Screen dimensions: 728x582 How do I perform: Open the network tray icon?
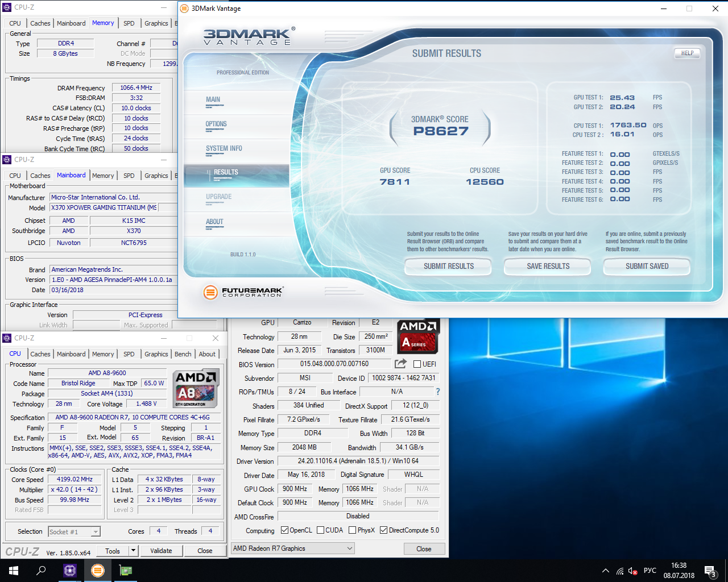pos(620,571)
